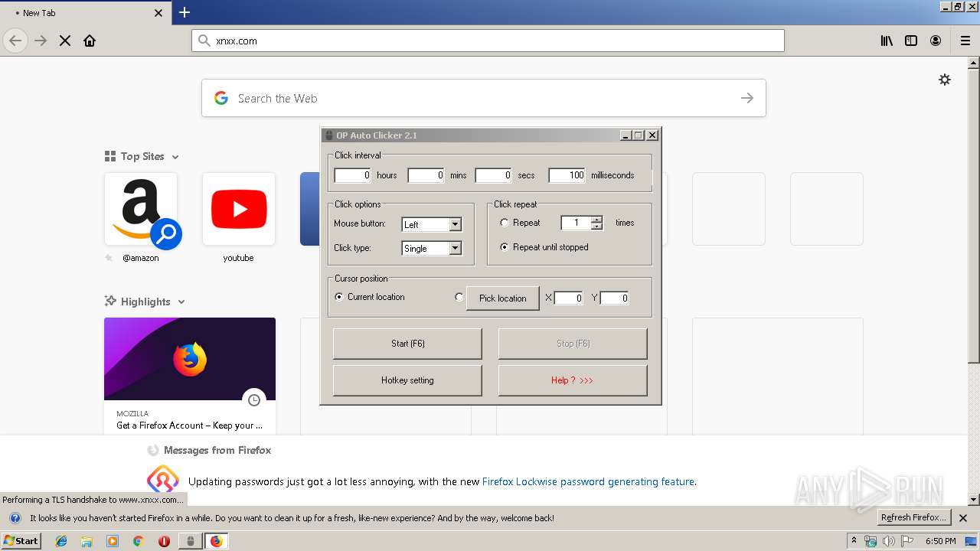Dismiss the Refresh Firefox notification bar
980x551 pixels.
tap(963, 518)
